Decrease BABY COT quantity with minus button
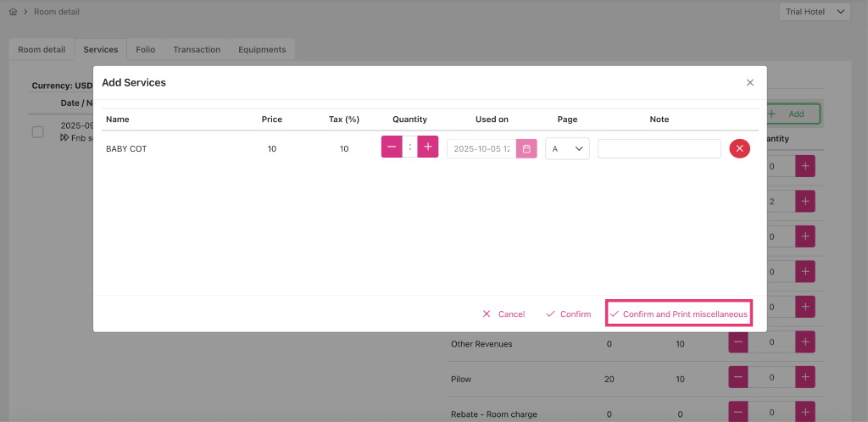Image resolution: width=868 pixels, height=422 pixels. [392, 147]
